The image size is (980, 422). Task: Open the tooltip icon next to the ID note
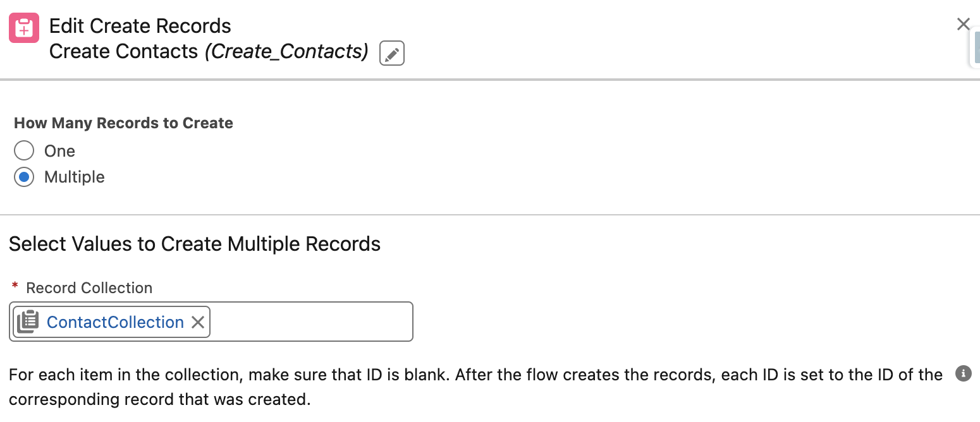(x=963, y=373)
